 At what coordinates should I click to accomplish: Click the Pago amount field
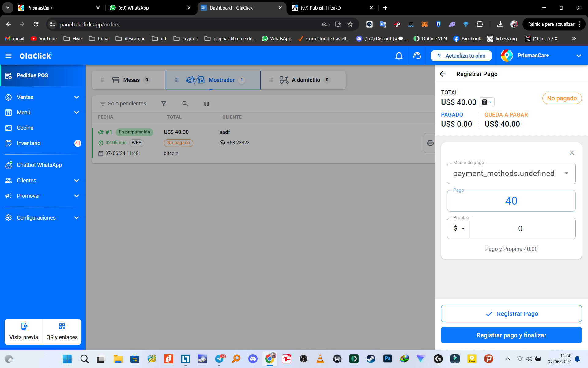(511, 201)
